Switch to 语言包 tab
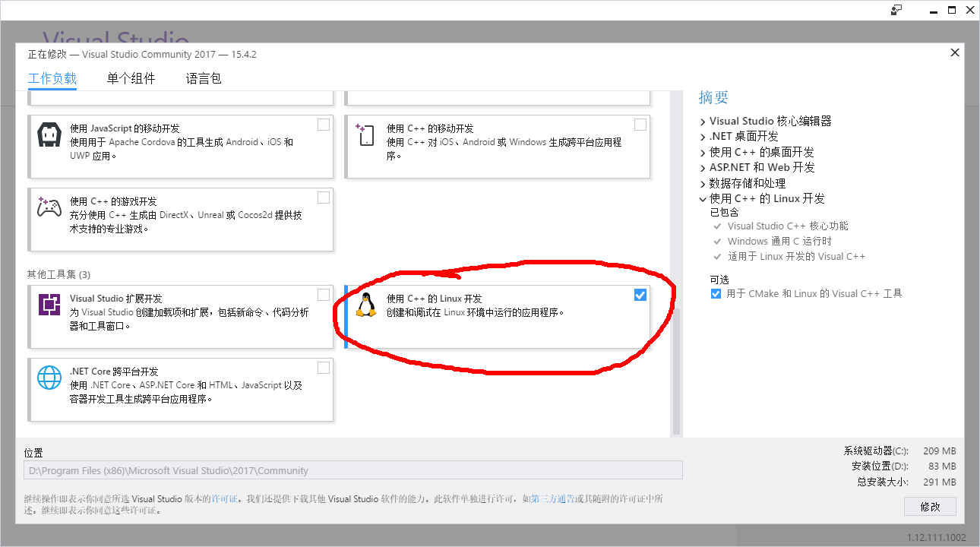 [204, 78]
